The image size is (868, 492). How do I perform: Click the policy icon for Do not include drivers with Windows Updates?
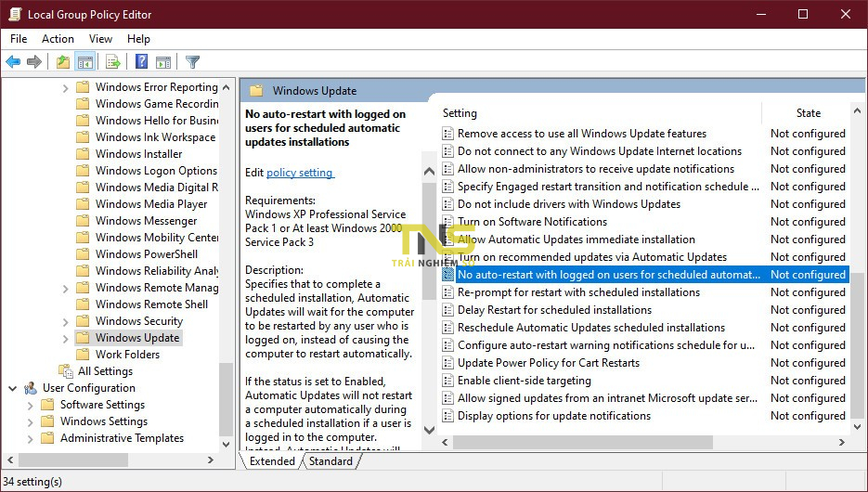click(x=447, y=204)
